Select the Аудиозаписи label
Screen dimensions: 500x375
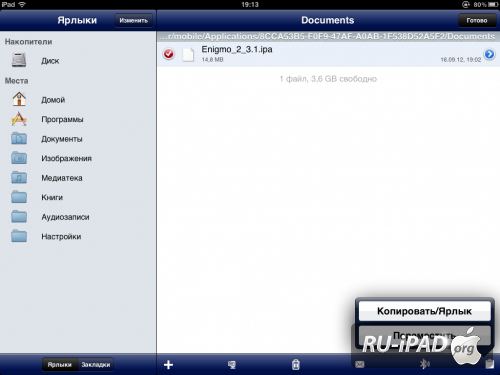point(65,217)
